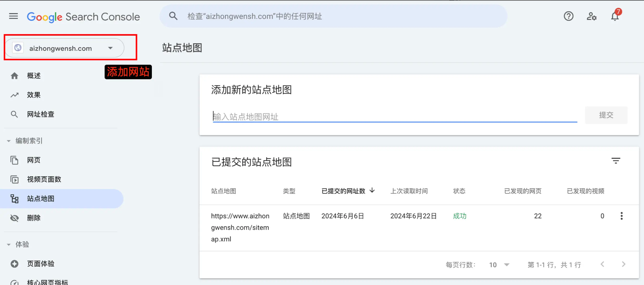Open the three-dot menu for sitemap.xml row
644x285 pixels.
[621, 216]
